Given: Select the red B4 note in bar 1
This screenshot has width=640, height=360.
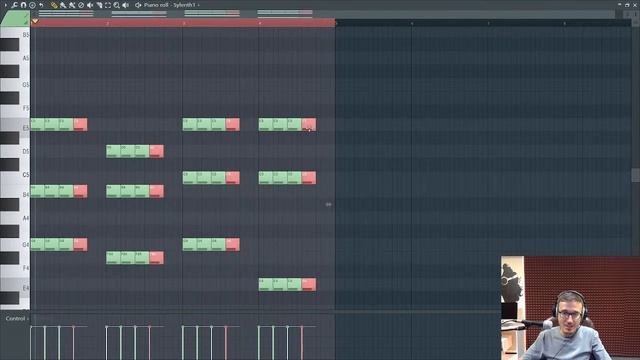Looking at the screenshot, I should pos(80,191).
